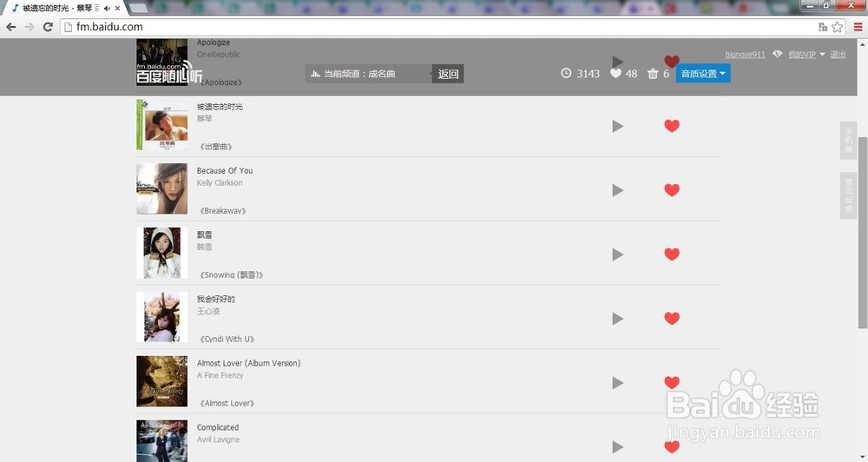Image resolution: width=868 pixels, height=462 pixels.
Task: Open Chrome menu button
Action: (858, 27)
